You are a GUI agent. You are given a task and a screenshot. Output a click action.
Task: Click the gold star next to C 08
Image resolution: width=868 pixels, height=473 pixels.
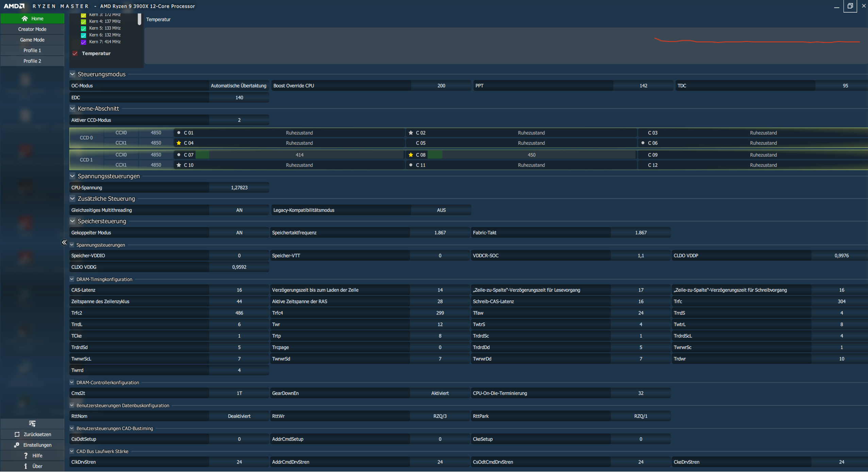coord(411,155)
